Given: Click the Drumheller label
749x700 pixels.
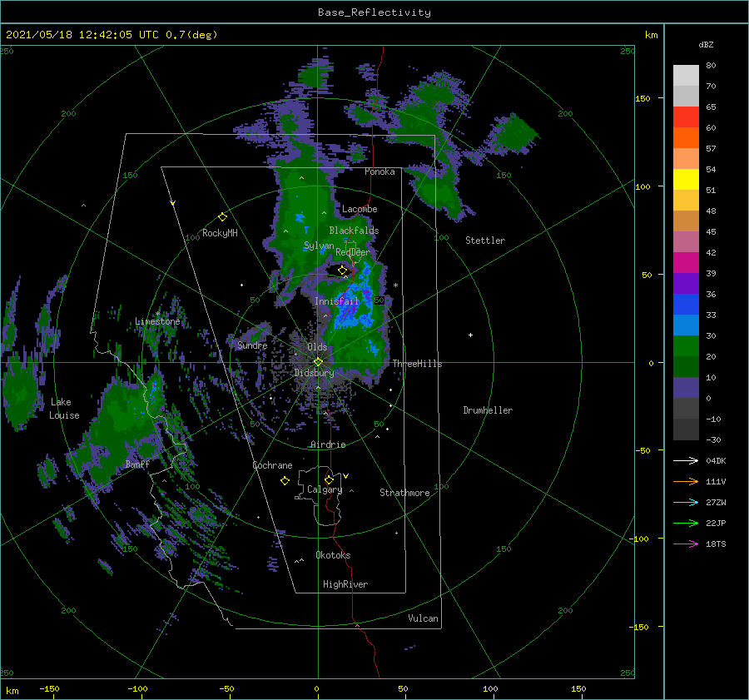Looking at the screenshot, I should 488,410.
